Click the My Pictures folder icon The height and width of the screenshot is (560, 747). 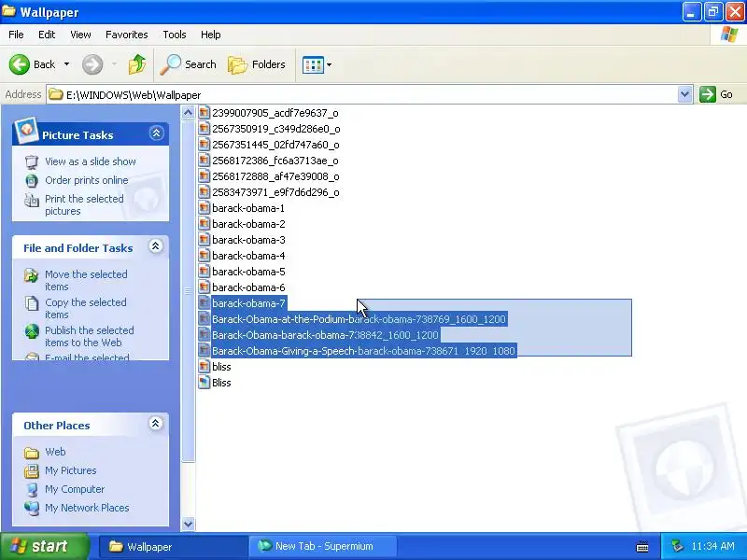click(x=32, y=471)
